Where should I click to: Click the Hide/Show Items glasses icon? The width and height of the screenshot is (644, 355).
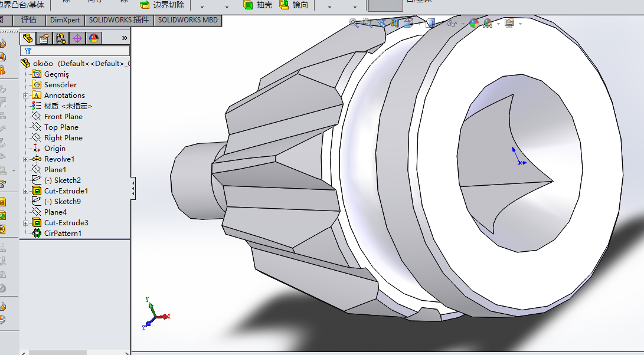[x=452, y=24]
